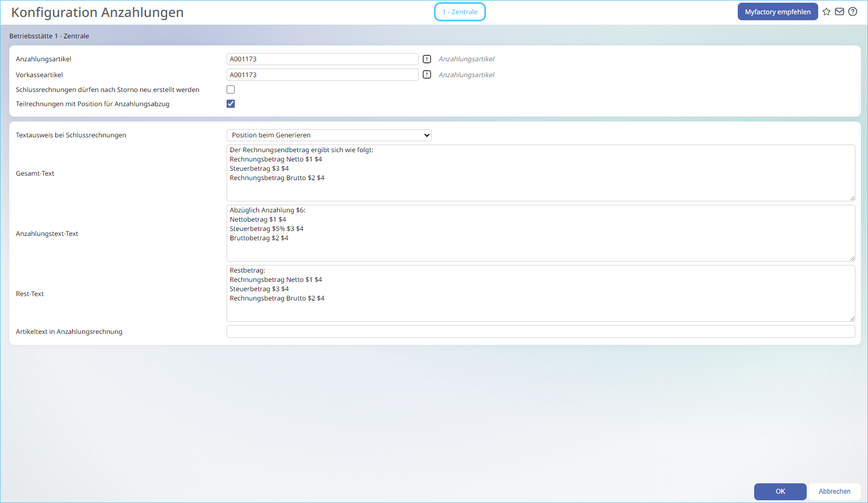The image size is (868, 503).
Task: Open Textausweis bei Schlussrechnungen dropdown
Action: [x=329, y=135]
